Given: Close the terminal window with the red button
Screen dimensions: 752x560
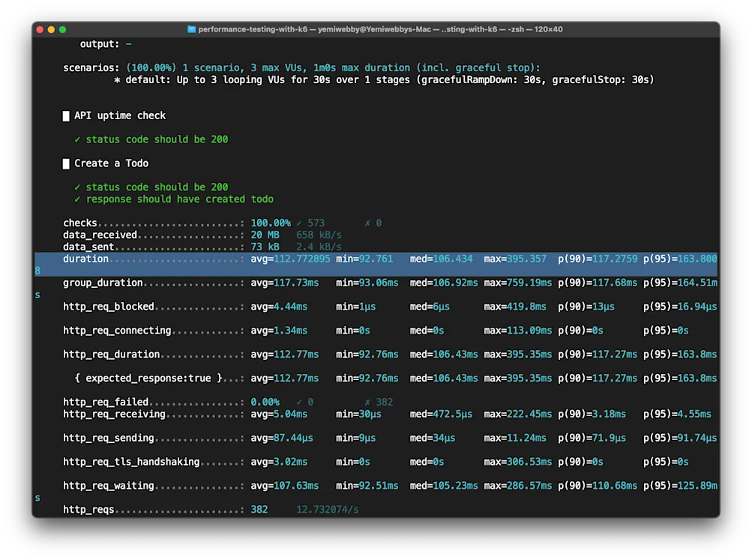Looking at the screenshot, I should [40, 29].
